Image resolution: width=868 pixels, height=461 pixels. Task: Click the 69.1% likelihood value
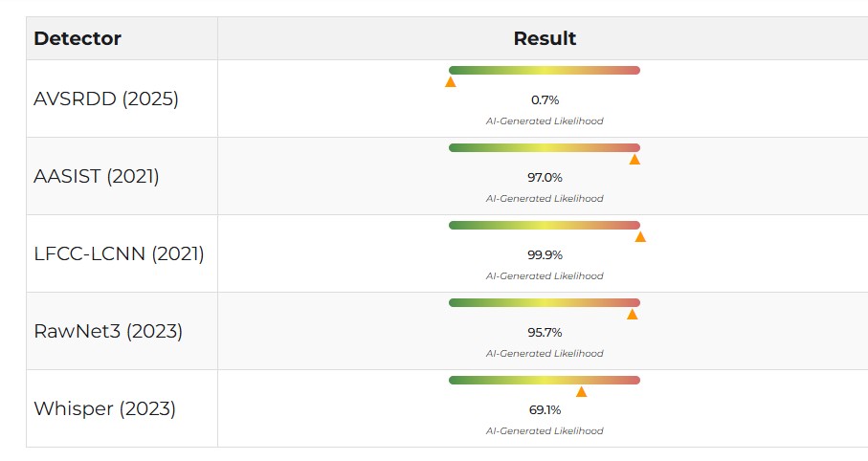(545, 409)
